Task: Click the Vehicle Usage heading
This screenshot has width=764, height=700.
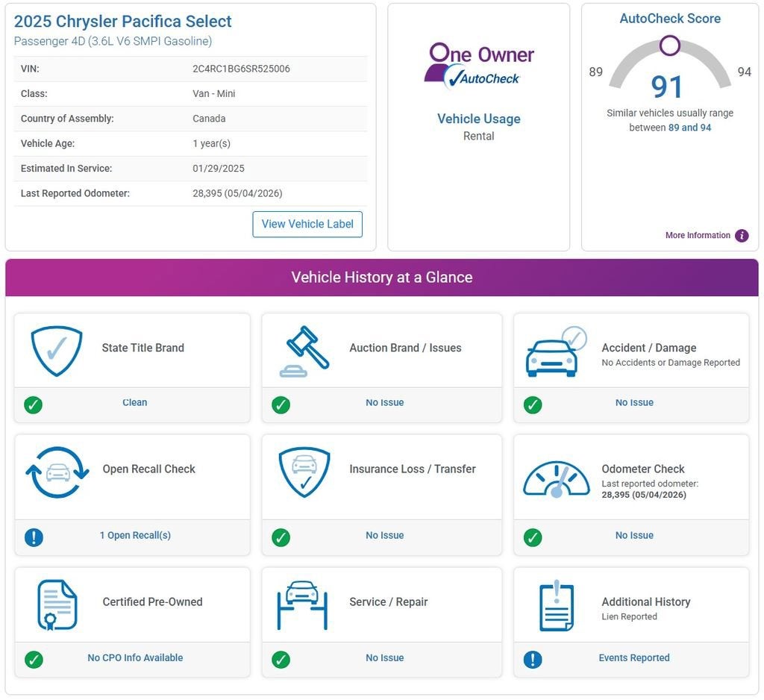Action: (478, 119)
